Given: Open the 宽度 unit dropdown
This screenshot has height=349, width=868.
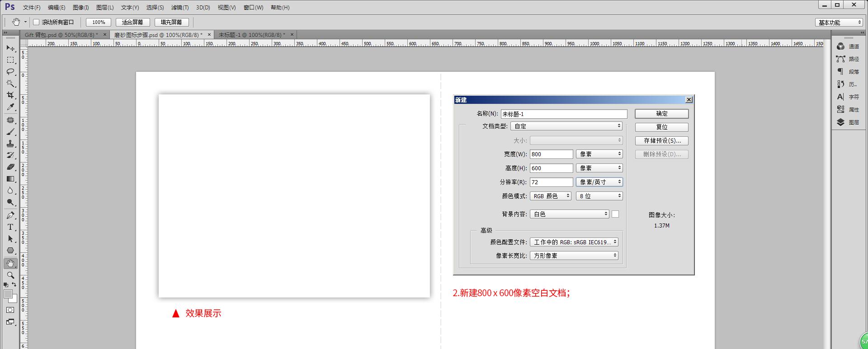Looking at the screenshot, I should tap(599, 154).
